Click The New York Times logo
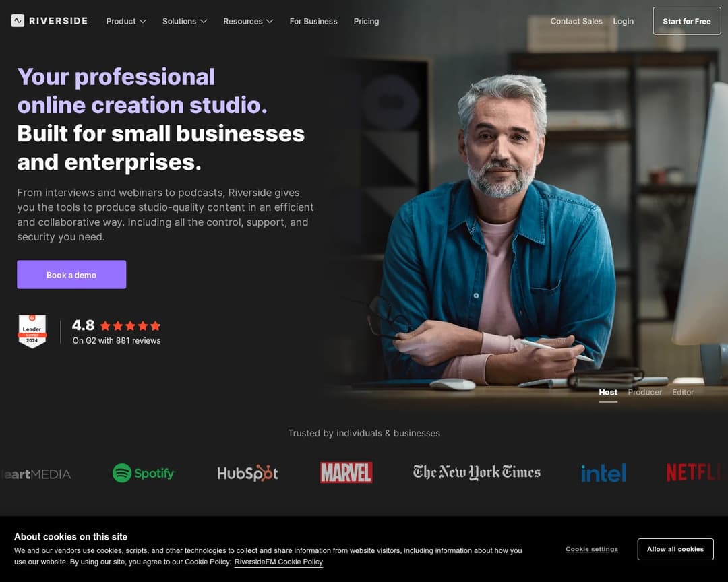Screen dimensions: 728x582 [477, 472]
